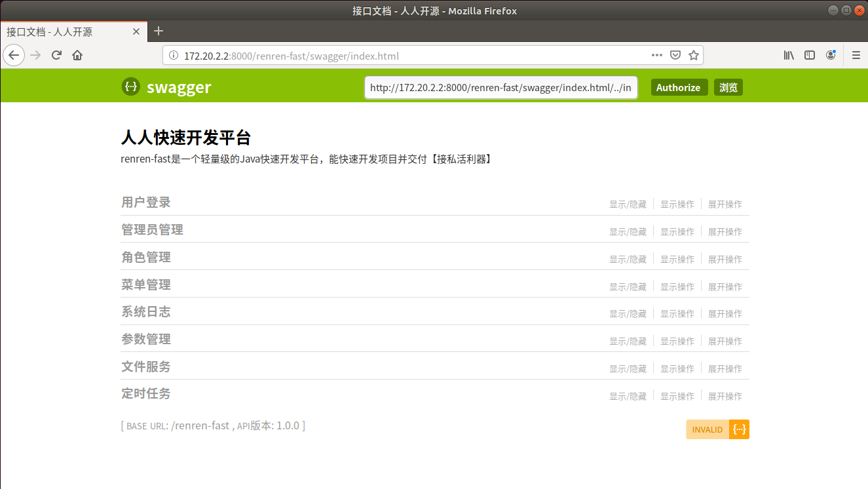This screenshot has width=868, height=489.
Task: Bookmark this page with star icon
Action: tap(694, 56)
